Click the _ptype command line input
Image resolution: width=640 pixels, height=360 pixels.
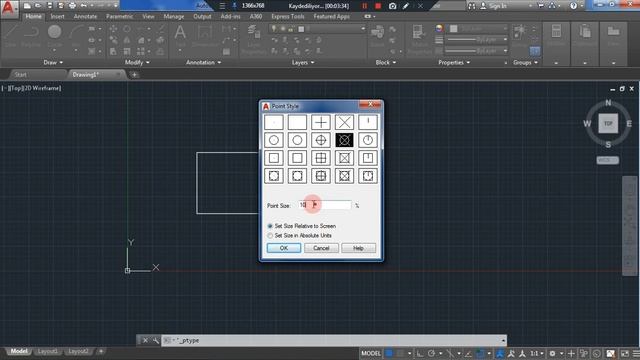point(334,340)
